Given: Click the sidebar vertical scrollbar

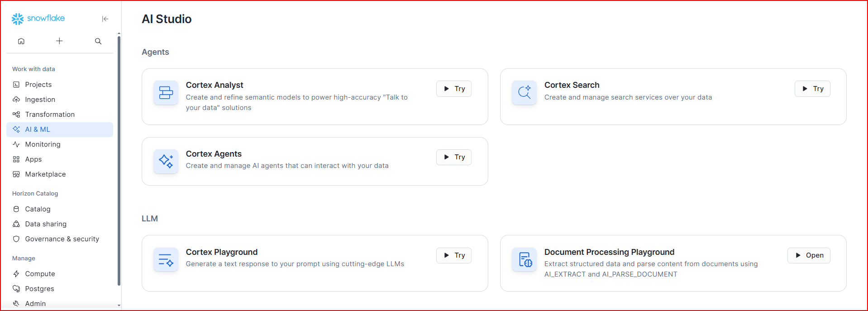Looking at the screenshot, I should (x=119, y=161).
